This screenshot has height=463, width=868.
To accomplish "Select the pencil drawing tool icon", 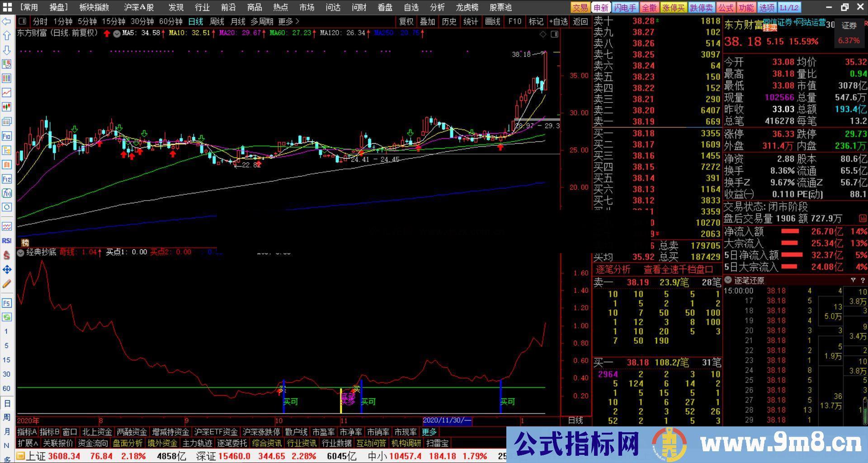I will point(6,284).
